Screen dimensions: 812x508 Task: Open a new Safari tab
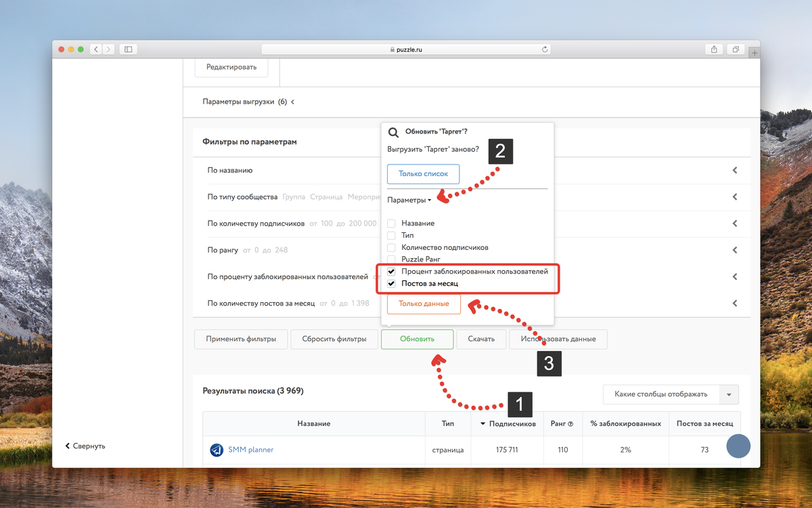coord(754,54)
